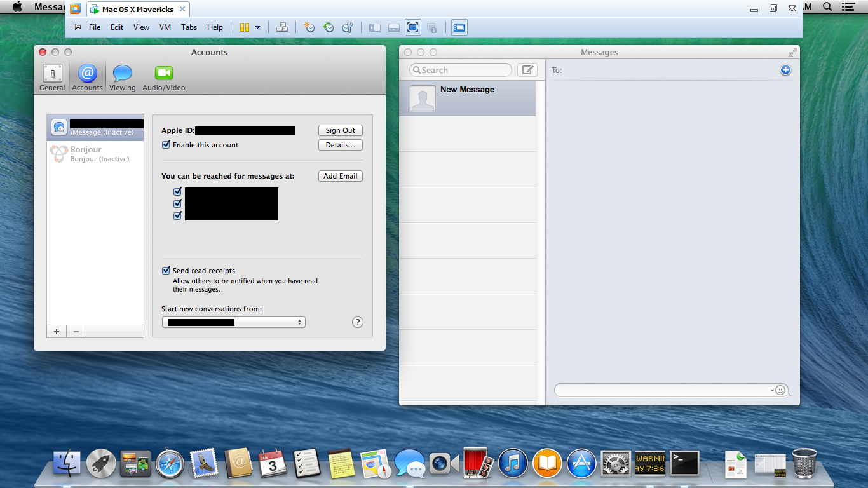Uncheck the second reachable address checkbox
868x488 pixels.
178,203
